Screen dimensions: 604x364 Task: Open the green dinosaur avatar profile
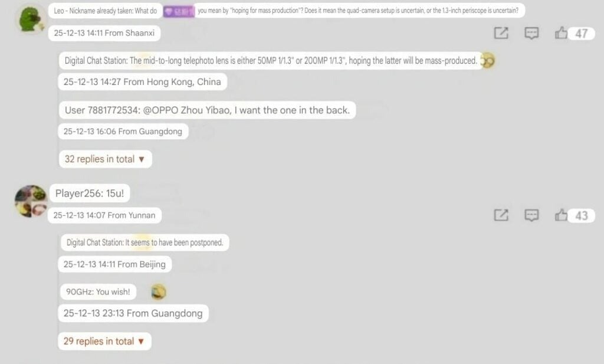31,18
